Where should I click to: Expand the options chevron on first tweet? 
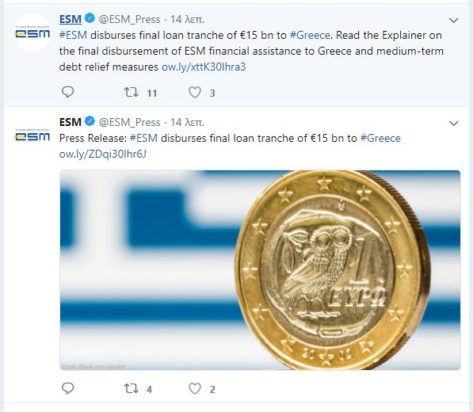coord(454,20)
